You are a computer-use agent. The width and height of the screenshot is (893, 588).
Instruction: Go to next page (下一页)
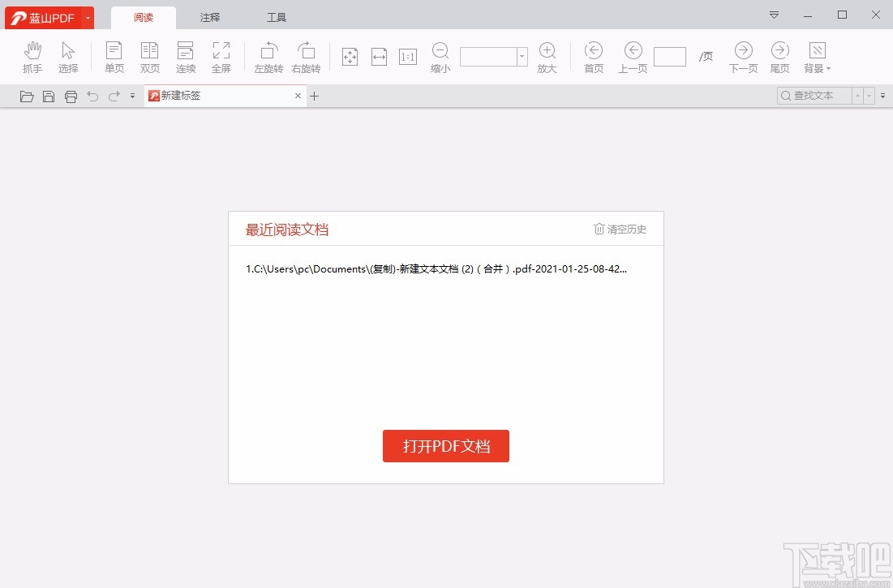click(x=743, y=58)
